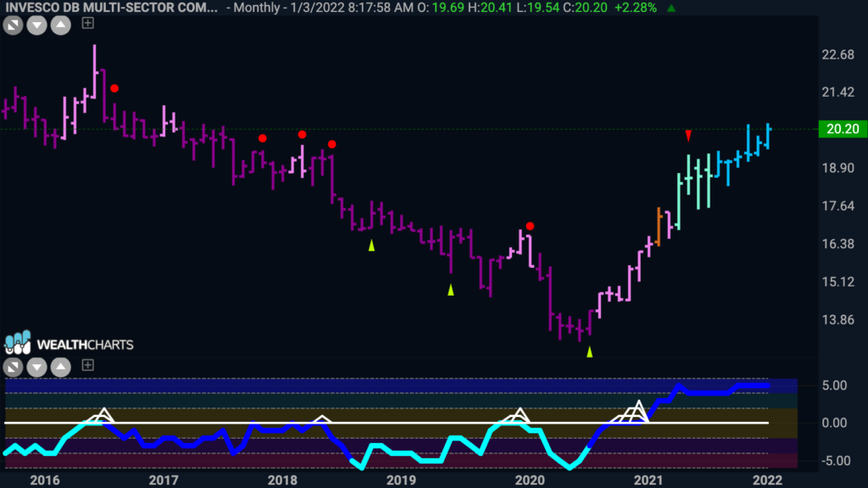Click the 15.12 price axis label
868x488 pixels.
click(838, 281)
